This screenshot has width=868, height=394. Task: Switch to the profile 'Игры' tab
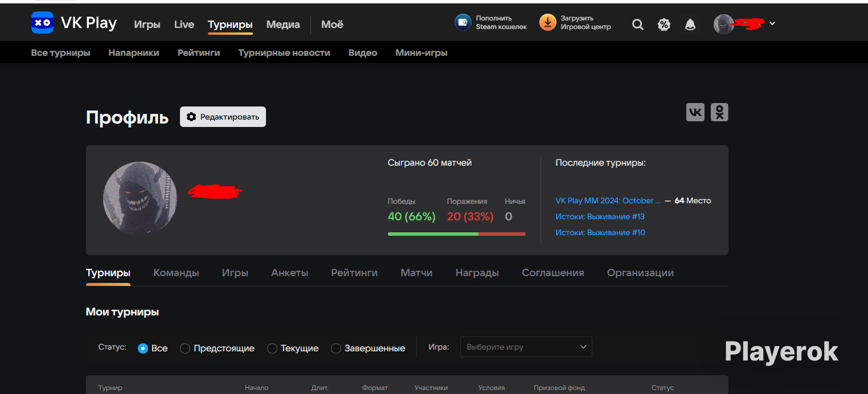coord(235,273)
